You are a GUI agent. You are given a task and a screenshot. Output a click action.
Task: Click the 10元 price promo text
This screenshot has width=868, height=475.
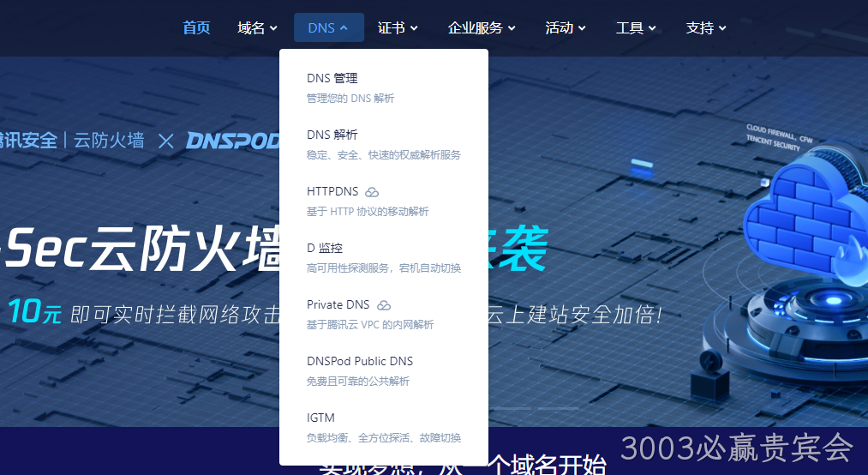(x=34, y=311)
